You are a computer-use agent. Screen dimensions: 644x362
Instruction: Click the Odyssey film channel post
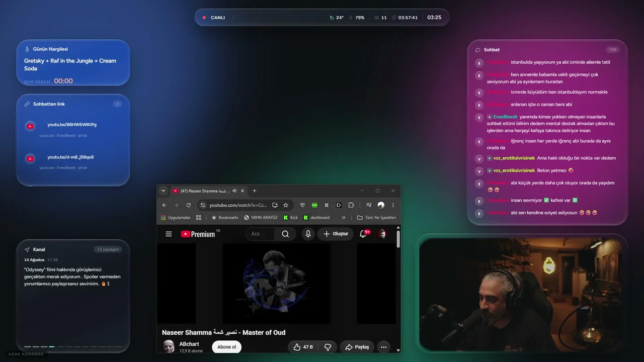(72, 277)
